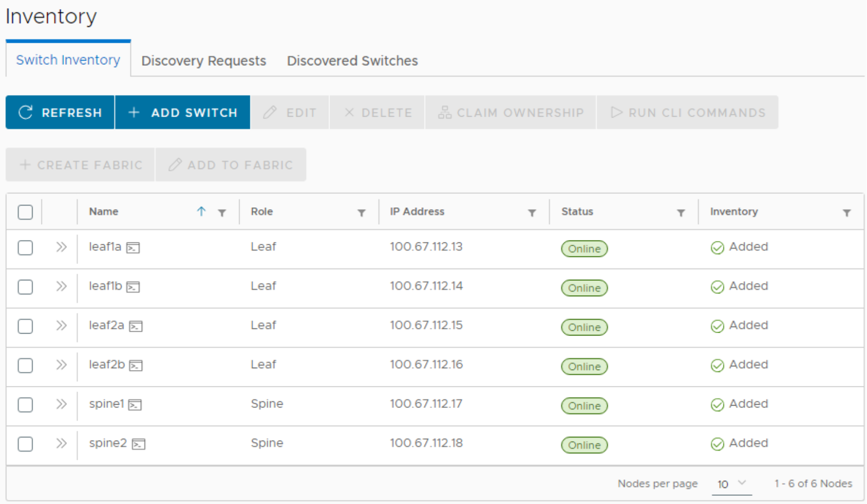The width and height of the screenshot is (867, 504).
Task: Refresh the switch inventory list
Action: 60,112
